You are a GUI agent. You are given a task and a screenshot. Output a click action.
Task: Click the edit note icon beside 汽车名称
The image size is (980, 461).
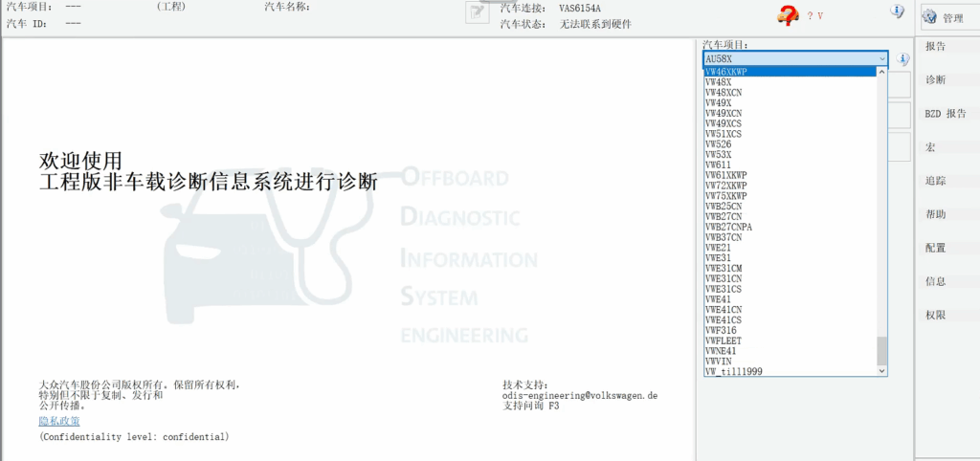pos(477,13)
